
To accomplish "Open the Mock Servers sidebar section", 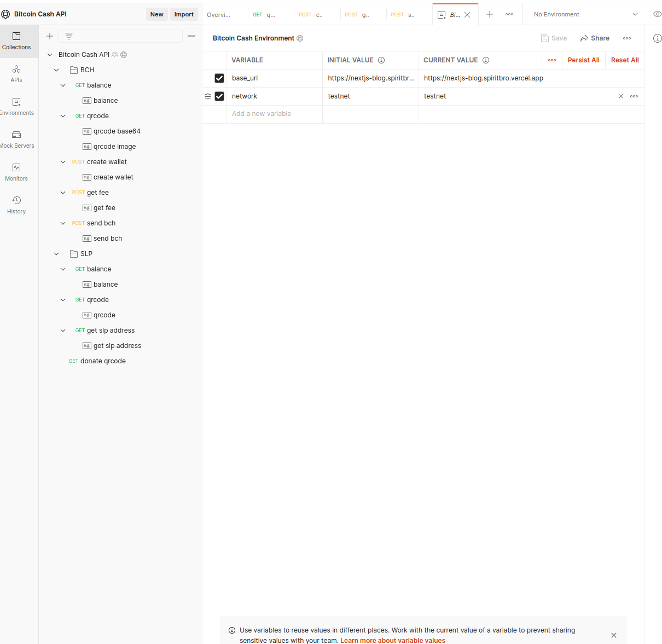I will pyautogui.click(x=16, y=139).
